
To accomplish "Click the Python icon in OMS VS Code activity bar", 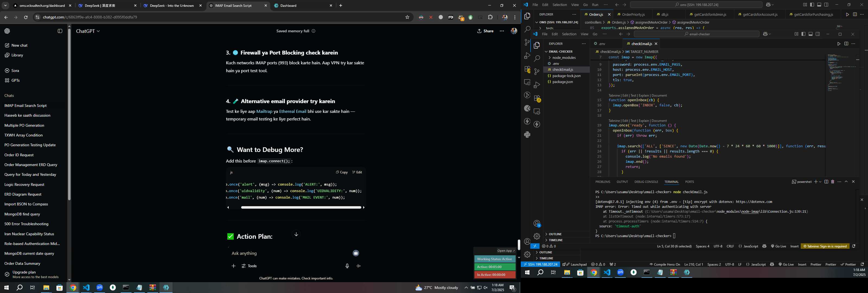I will [x=527, y=135].
